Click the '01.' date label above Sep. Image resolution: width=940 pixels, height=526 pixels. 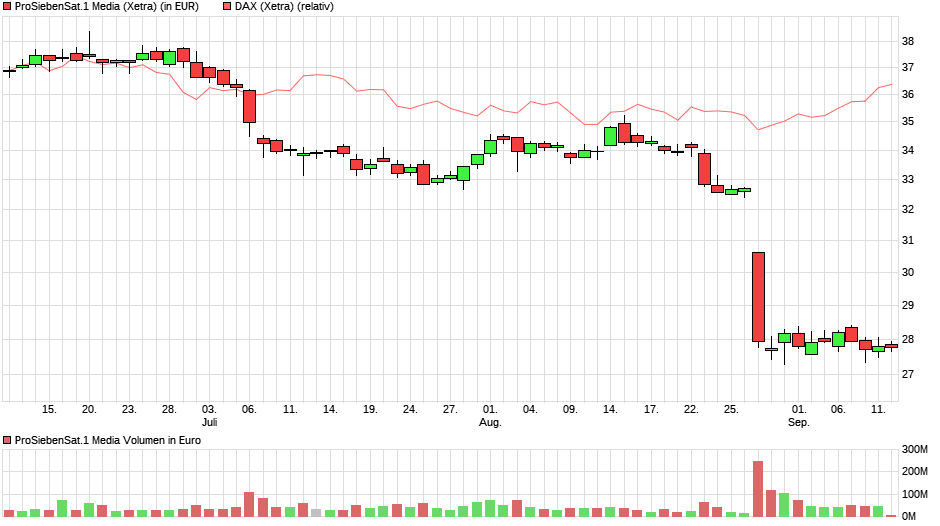[799, 409]
